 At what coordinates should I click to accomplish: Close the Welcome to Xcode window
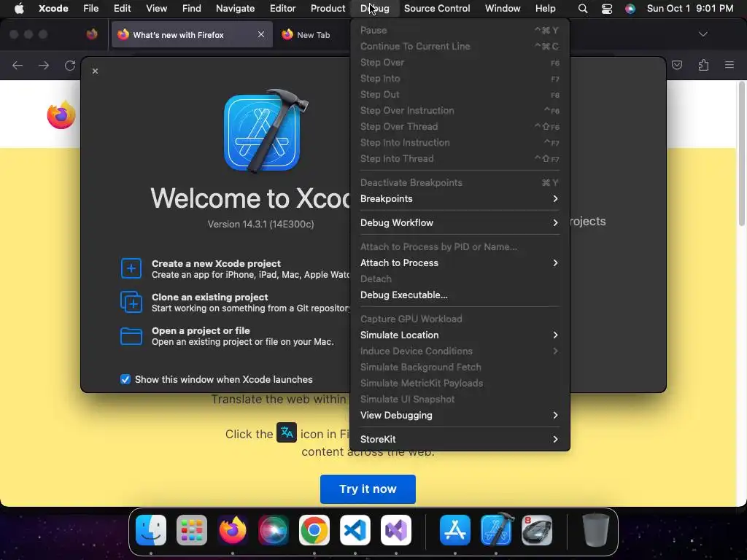pos(96,71)
